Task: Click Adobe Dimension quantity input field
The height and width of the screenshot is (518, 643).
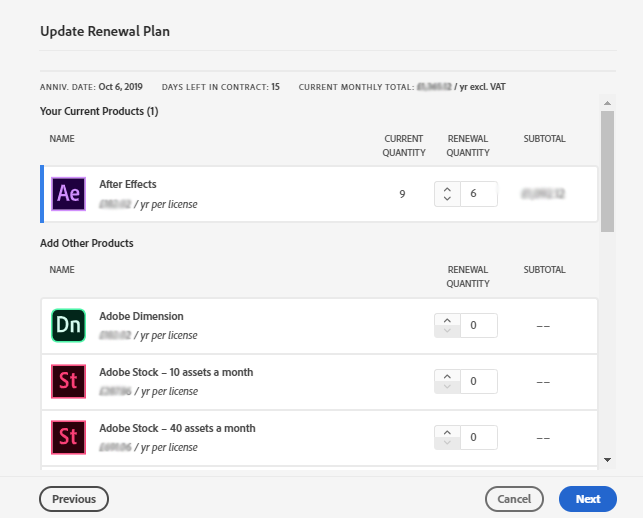Action: coord(478,326)
